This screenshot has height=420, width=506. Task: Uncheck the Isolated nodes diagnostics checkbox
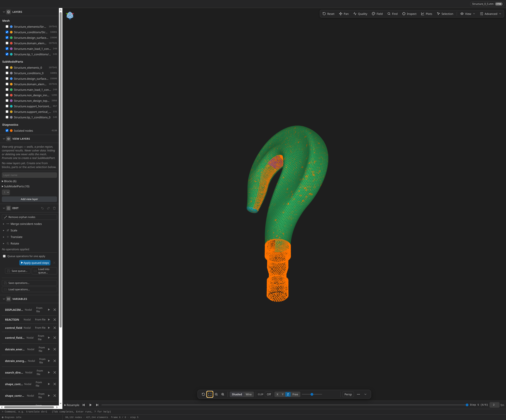(7, 131)
